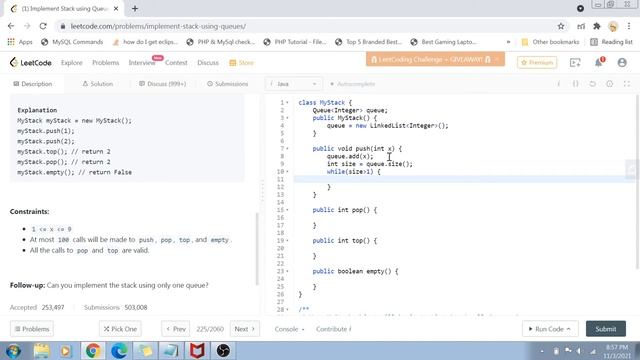Bookmark this page with the star icon
640x360 pixels.
click(x=561, y=26)
